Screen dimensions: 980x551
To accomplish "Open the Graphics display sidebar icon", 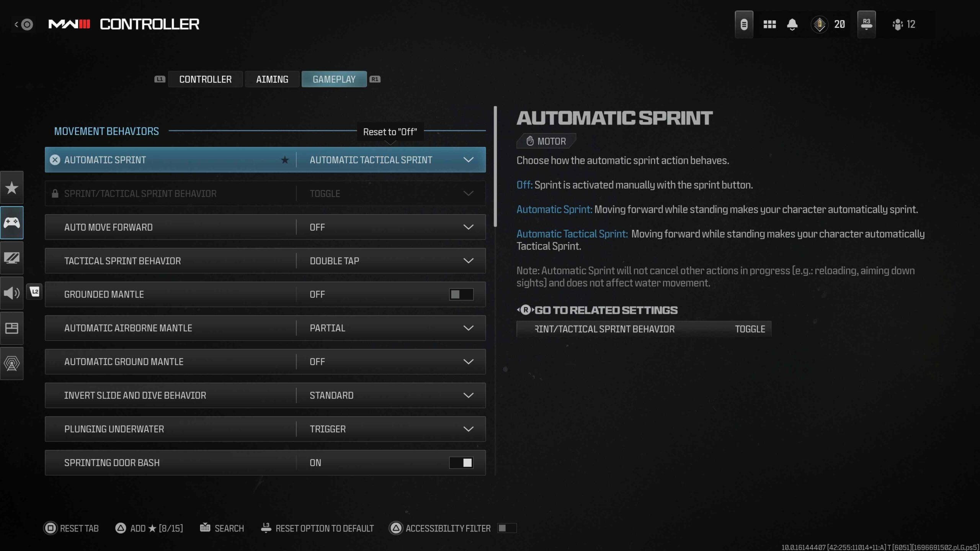I will 11,258.
